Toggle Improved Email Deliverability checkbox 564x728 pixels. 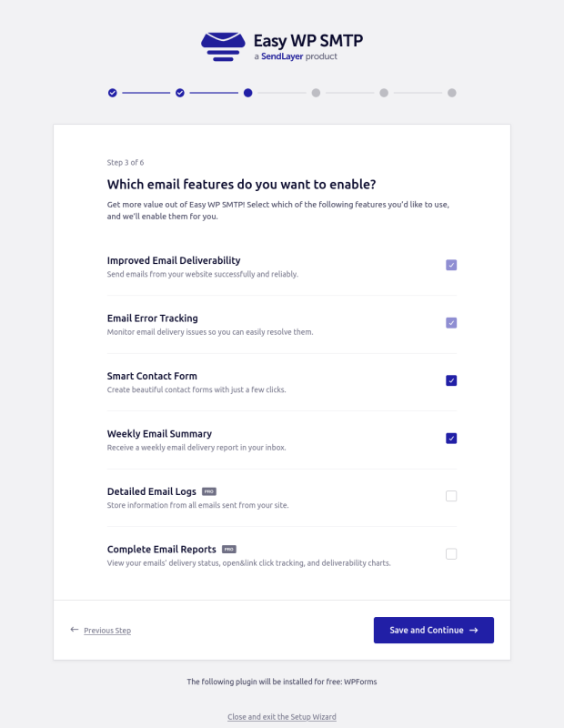[x=451, y=265]
